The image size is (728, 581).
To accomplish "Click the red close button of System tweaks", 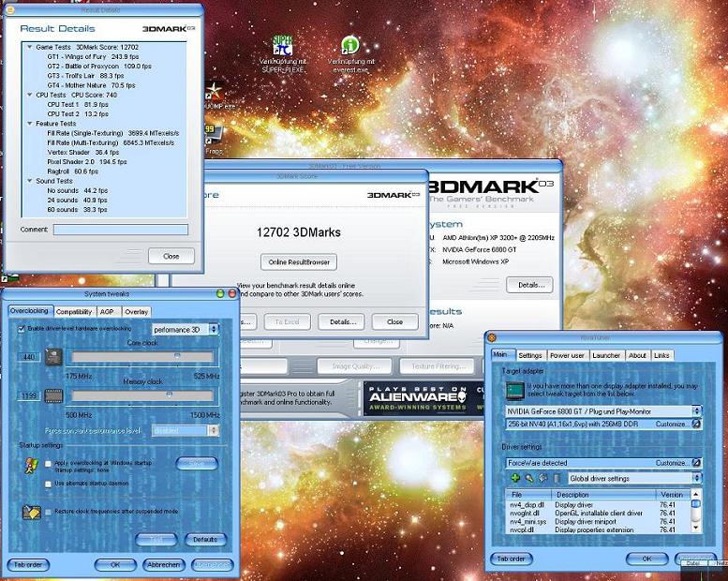I will pyautogui.click(x=232, y=293).
